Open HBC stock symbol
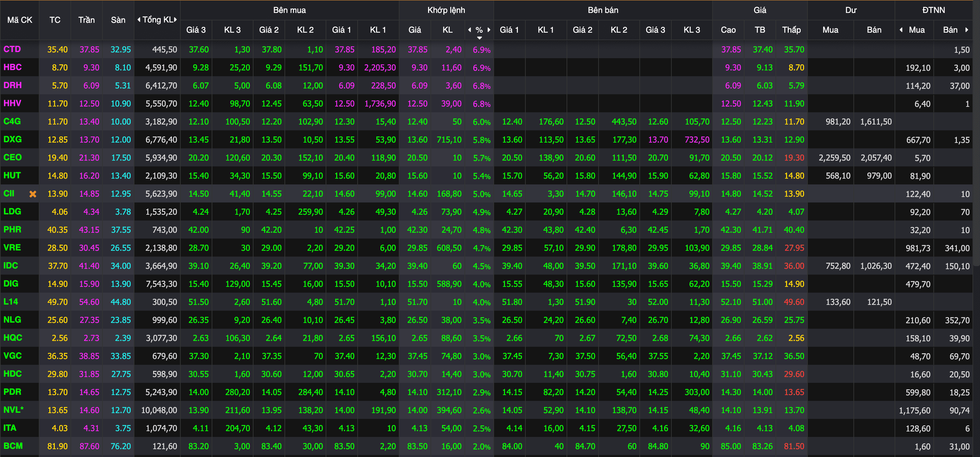 (13, 67)
